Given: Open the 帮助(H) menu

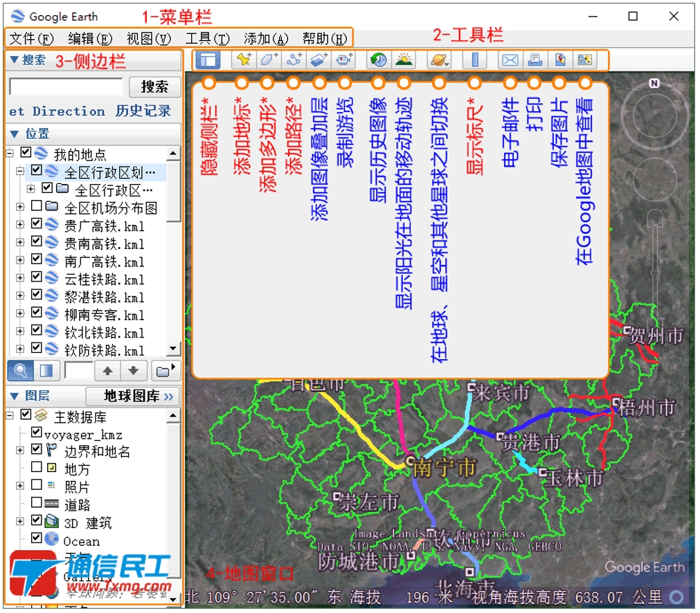Looking at the screenshot, I should (325, 39).
